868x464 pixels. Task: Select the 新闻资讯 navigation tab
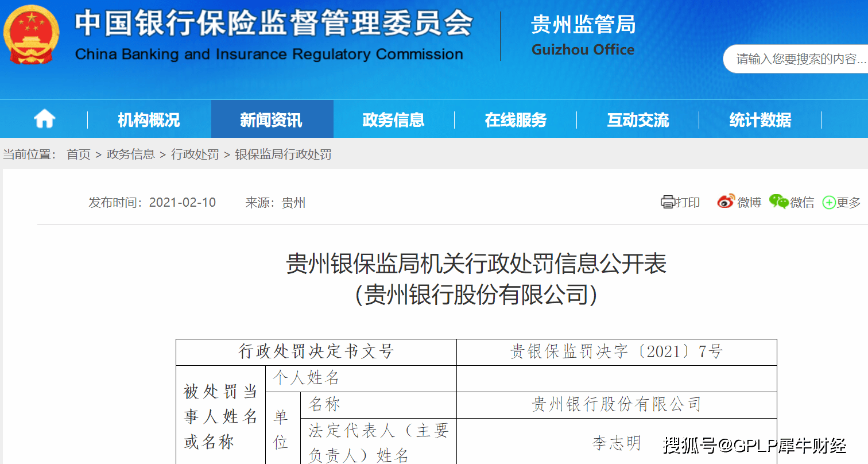tap(272, 119)
